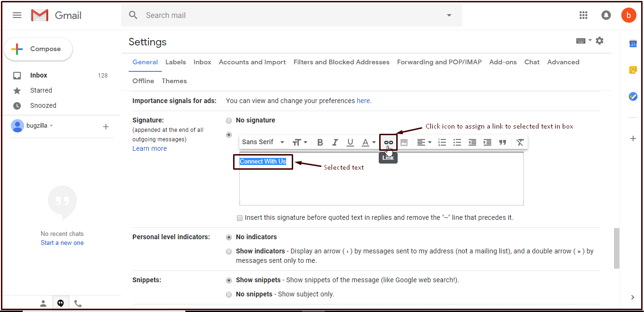644x312 pixels.
Task: Open the Settings gear menu
Action: click(600, 41)
